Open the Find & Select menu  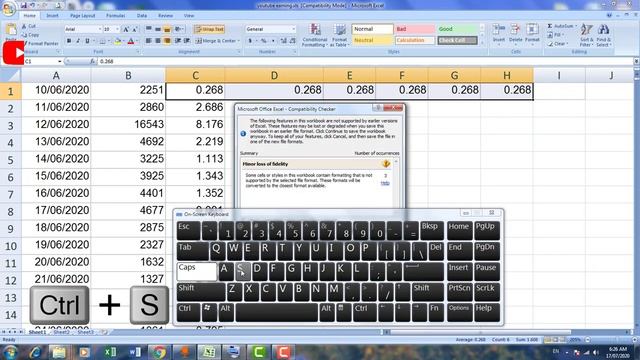click(x=603, y=35)
